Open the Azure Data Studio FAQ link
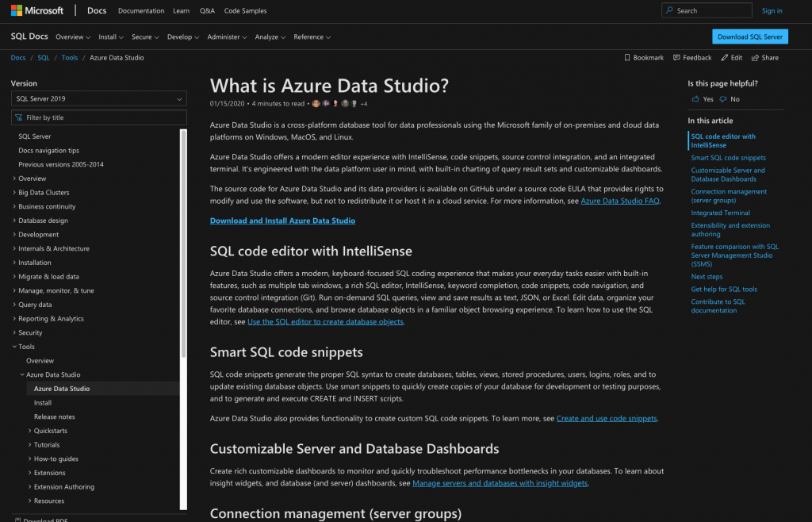The height and width of the screenshot is (522, 812). point(620,201)
